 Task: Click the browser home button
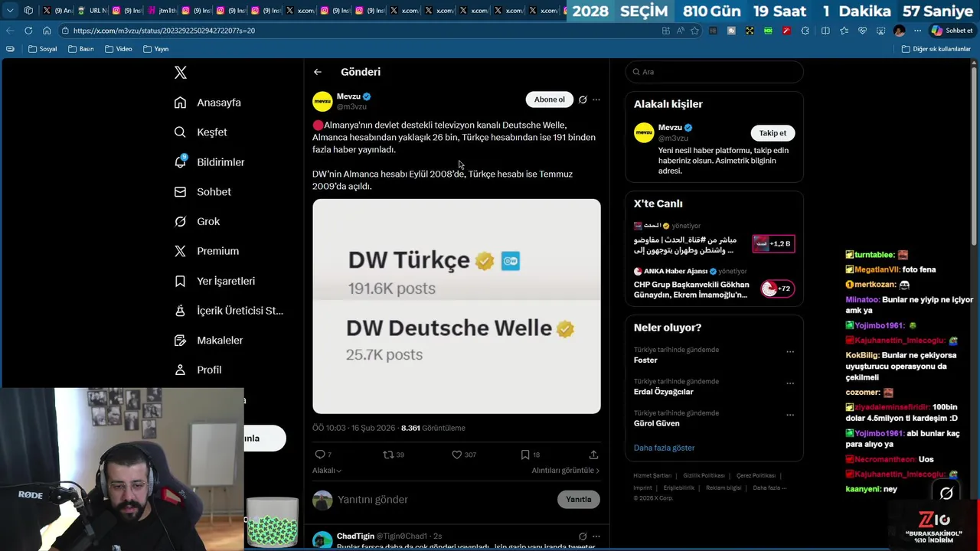tap(47, 31)
